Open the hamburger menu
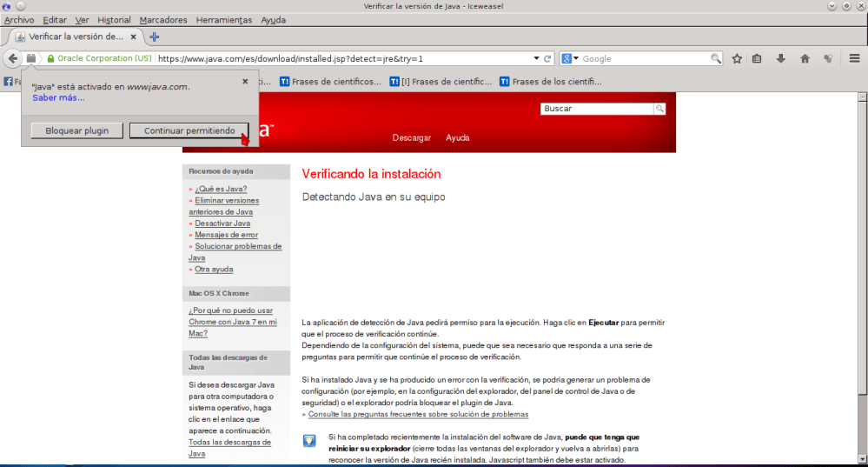This screenshot has width=868, height=467. (x=854, y=58)
